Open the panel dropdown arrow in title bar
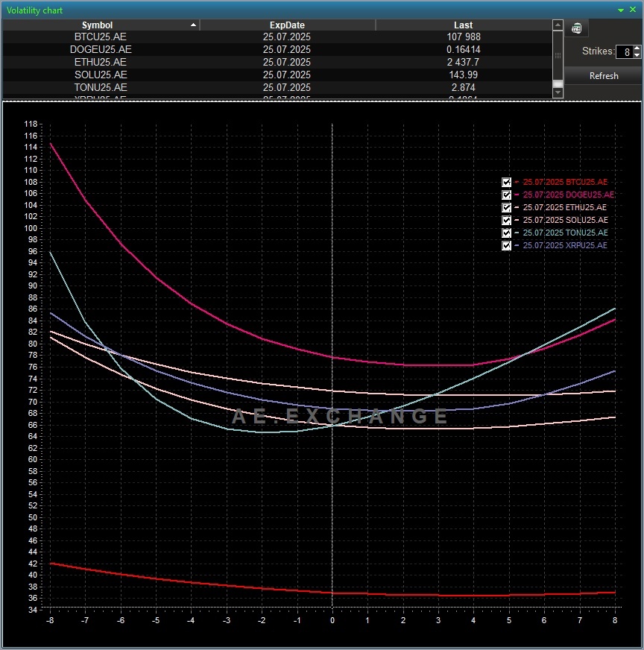Screen dimensions: 644x650 pyautogui.click(x=621, y=10)
